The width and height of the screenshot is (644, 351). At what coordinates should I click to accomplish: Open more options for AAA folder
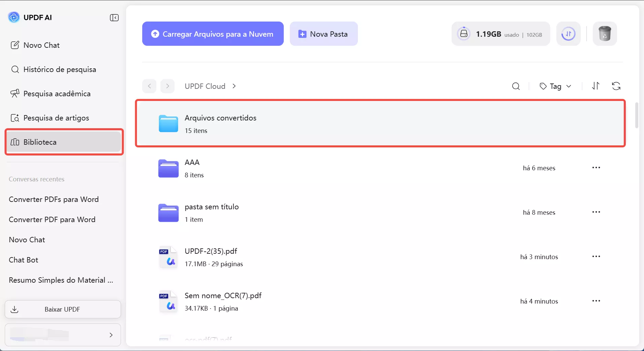pyautogui.click(x=596, y=168)
